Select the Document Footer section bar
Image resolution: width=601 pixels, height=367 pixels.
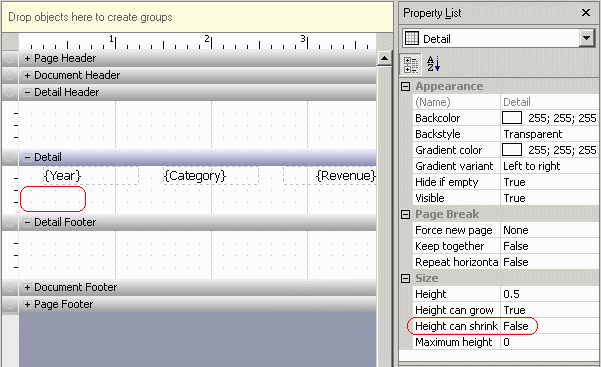197,287
